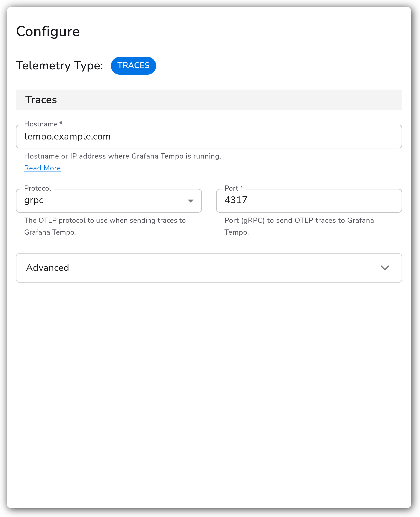Screen dimensions: 420x517
Task: Click the Port (gRPC) description text
Action: coord(299,226)
